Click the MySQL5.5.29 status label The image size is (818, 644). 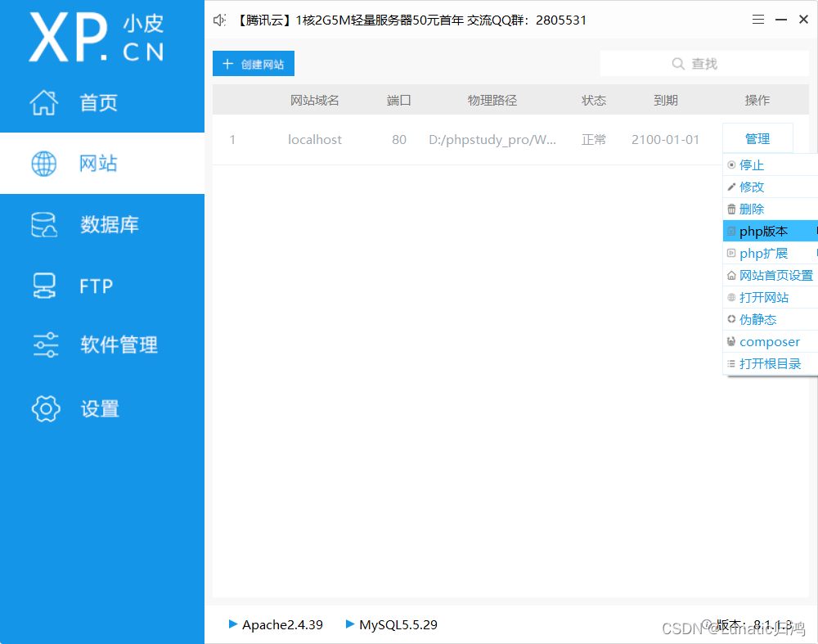tap(398, 624)
